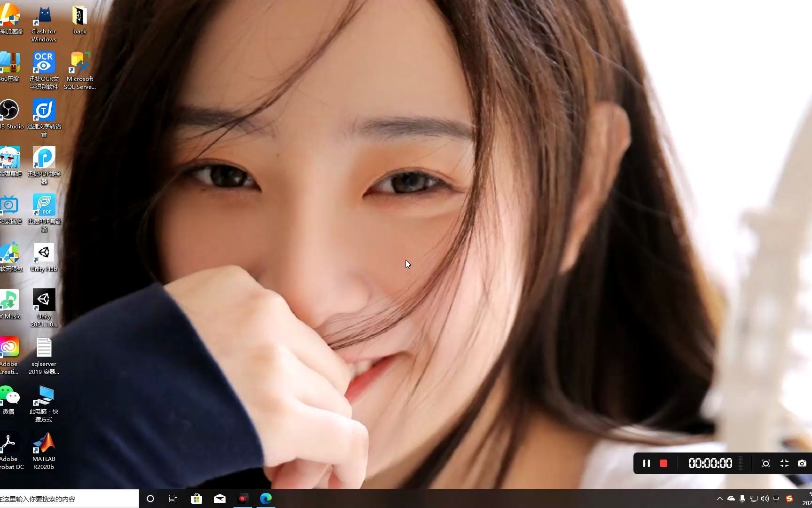Screen dimensions: 812x508
Task: Select the 软无限包 desktop icon
Action: coord(10,257)
